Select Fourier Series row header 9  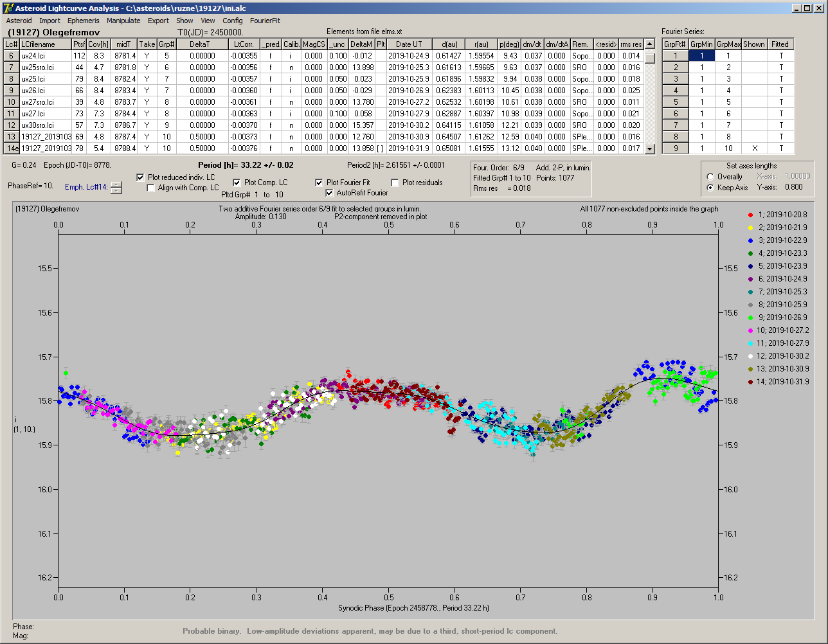675,148
